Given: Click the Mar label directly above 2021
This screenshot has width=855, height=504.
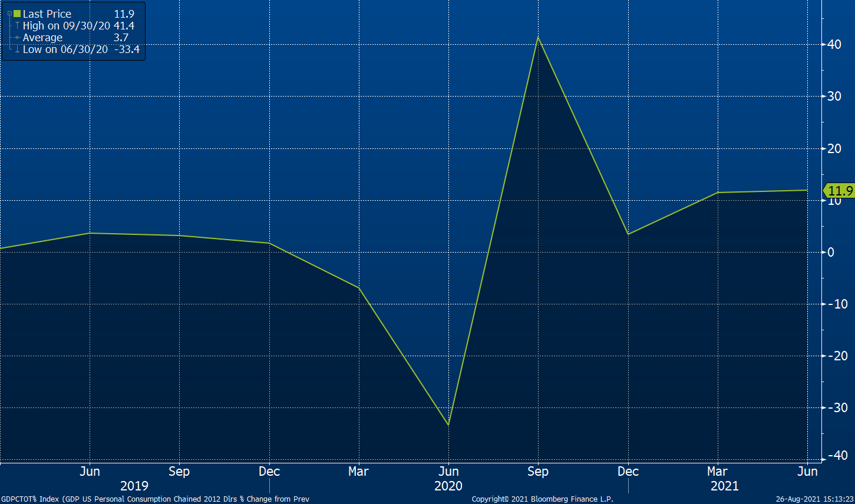Looking at the screenshot, I should click(x=717, y=471).
